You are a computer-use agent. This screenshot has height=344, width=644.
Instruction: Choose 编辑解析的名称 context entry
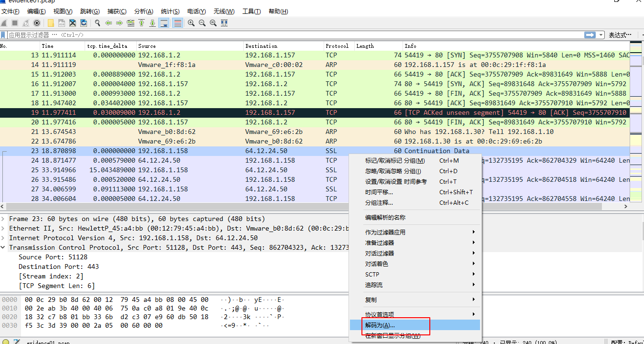[415, 217]
